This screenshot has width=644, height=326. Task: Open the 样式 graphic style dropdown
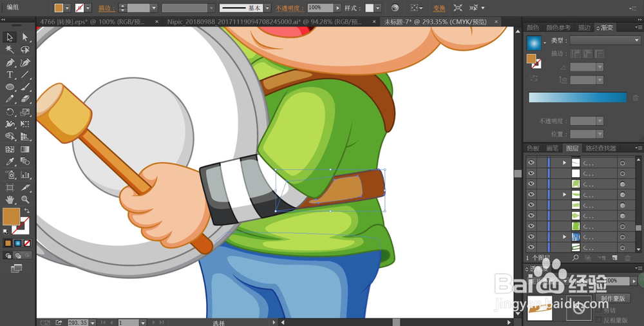[x=378, y=8]
